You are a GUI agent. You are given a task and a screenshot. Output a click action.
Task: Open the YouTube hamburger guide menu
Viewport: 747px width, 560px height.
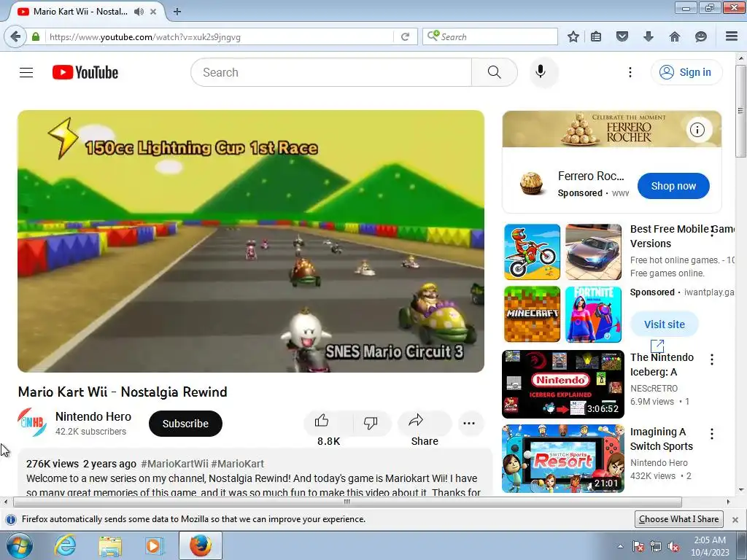(26, 72)
